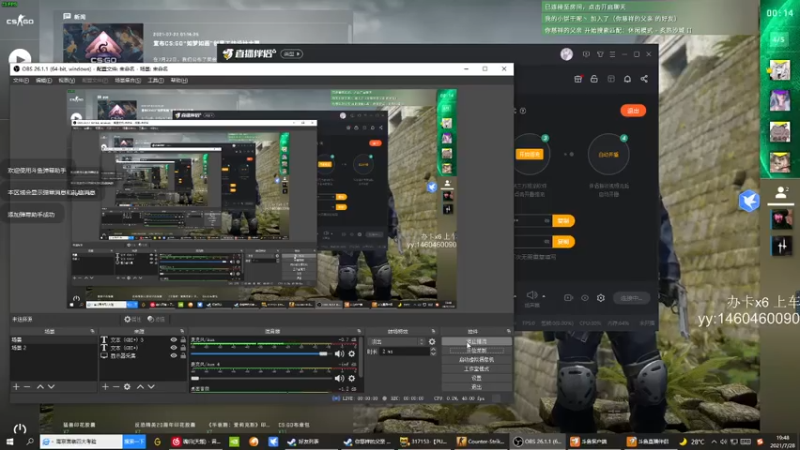Screen dimensions: 800x450
Task: Remove selected scene with minus icon
Action: pos(27,387)
